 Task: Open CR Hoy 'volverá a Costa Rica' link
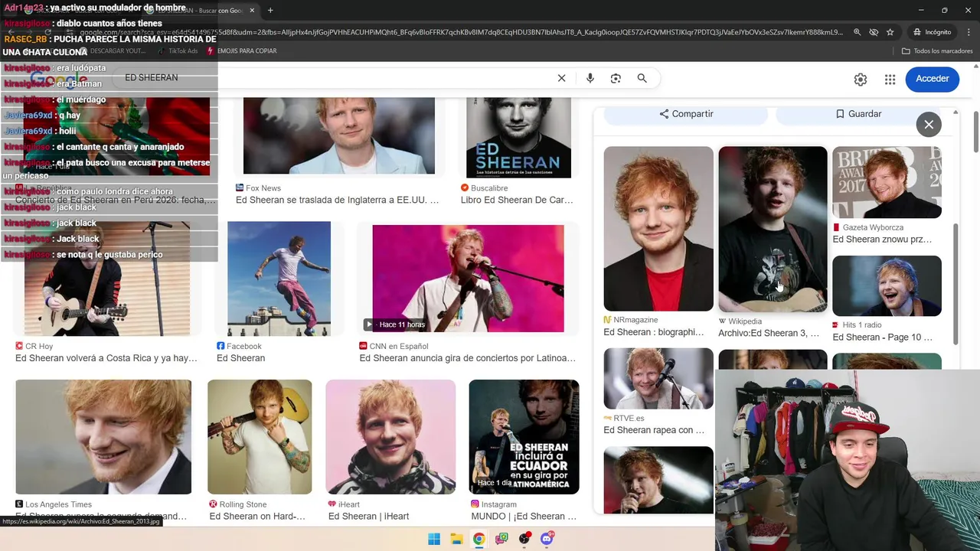coord(106,358)
